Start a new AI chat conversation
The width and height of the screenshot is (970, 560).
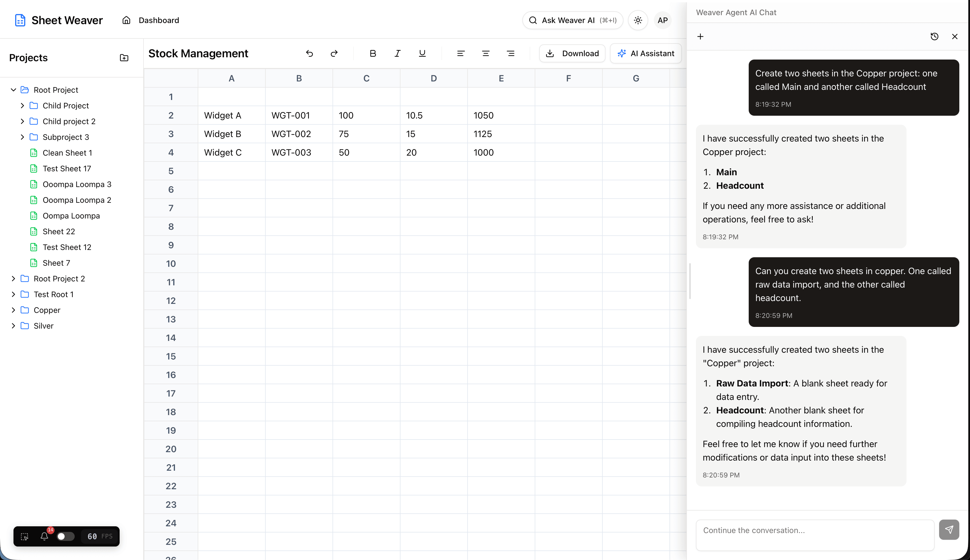[x=700, y=36]
